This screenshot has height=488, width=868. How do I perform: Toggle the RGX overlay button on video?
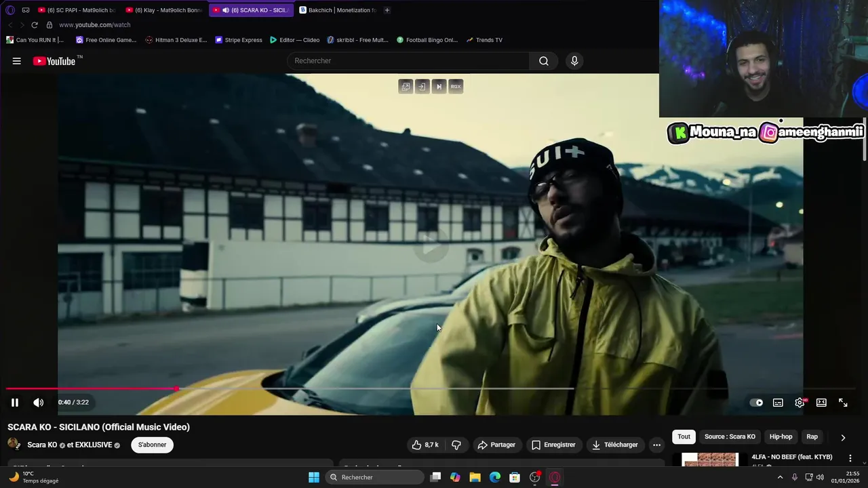[456, 87]
